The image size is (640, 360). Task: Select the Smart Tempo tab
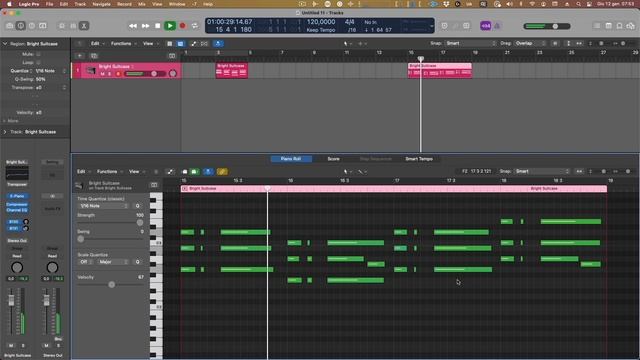tap(419, 159)
